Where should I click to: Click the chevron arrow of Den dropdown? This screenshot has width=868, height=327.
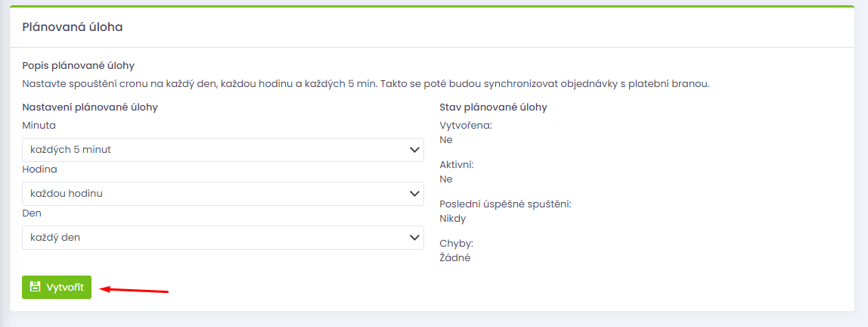[x=414, y=237]
